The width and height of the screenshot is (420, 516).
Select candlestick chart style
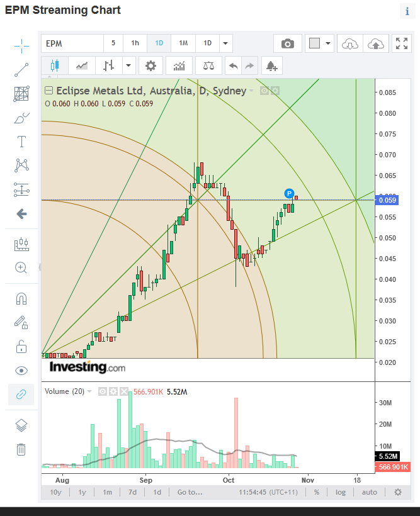coord(55,65)
